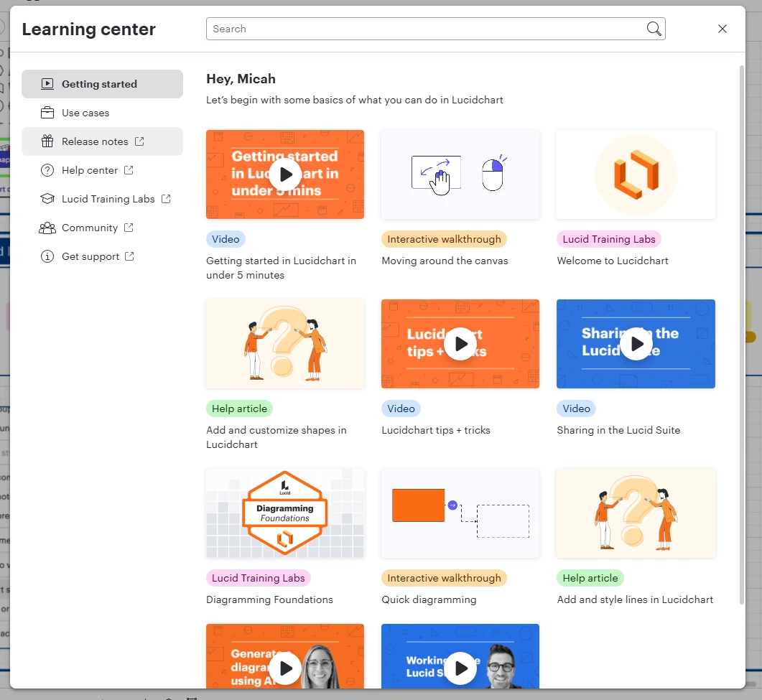
Task: Close the Learning center dialog
Action: point(722,29)
